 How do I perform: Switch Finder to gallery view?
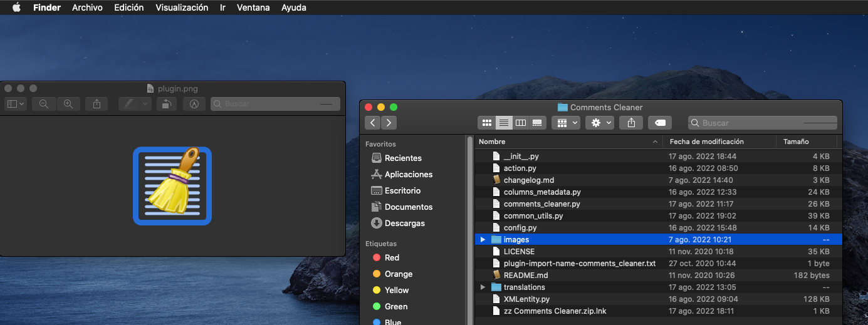[537, 123]
